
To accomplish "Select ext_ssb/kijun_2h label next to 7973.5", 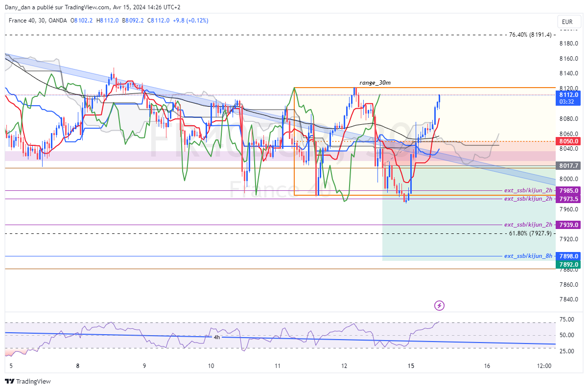I will click(528, 199).
